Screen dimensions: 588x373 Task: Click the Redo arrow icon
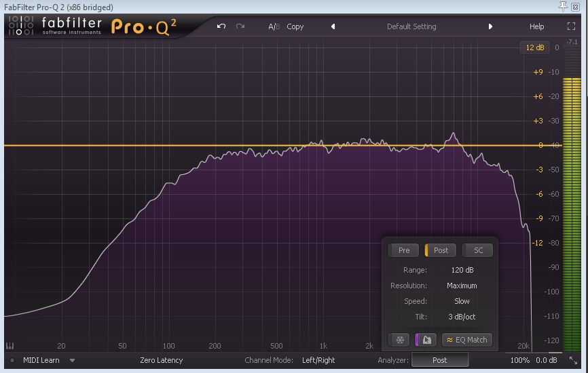[x=240, y=26]
